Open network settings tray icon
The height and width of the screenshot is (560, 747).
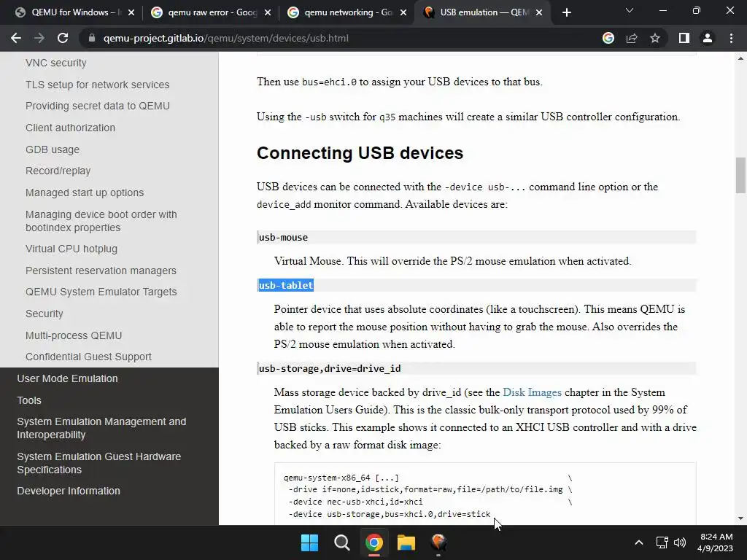click(x=662, y=542)
